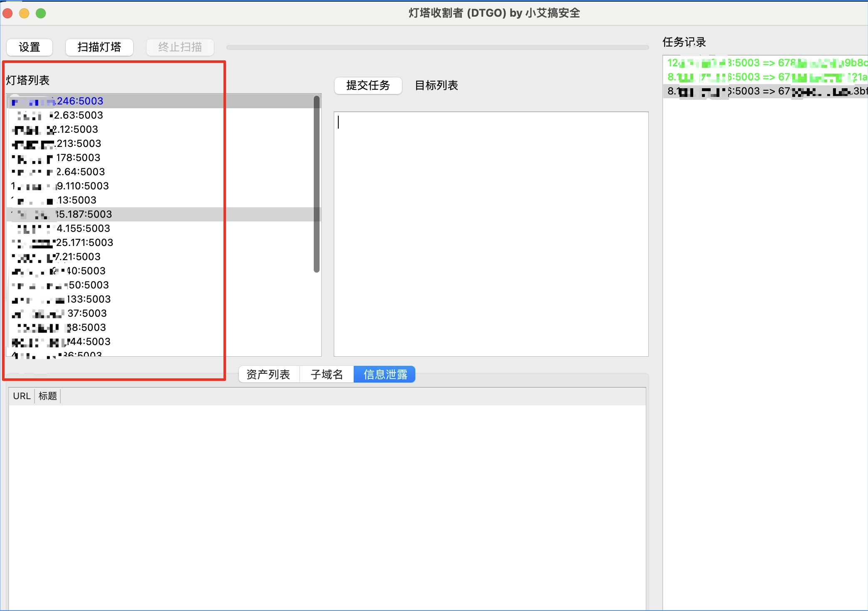Select the 信息泄露 tab
This screenshot has width=868, height=611.
pos(385,375)
